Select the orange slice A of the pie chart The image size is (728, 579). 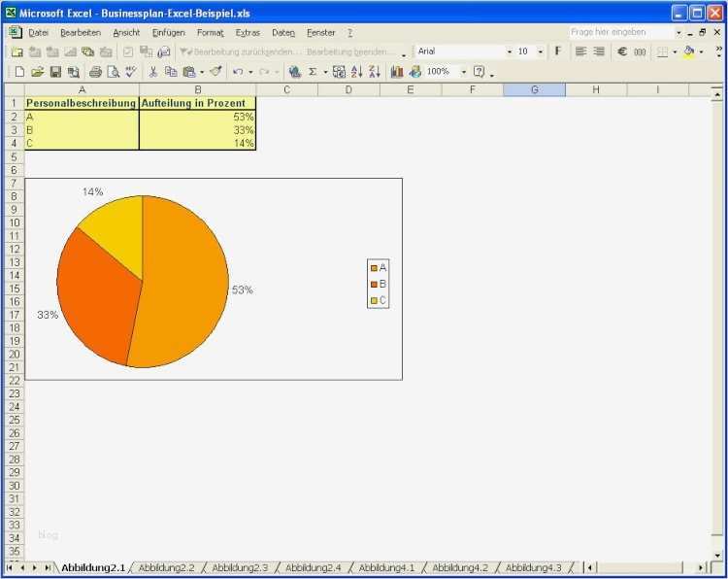pyautogui.click(x=185, y=284)
